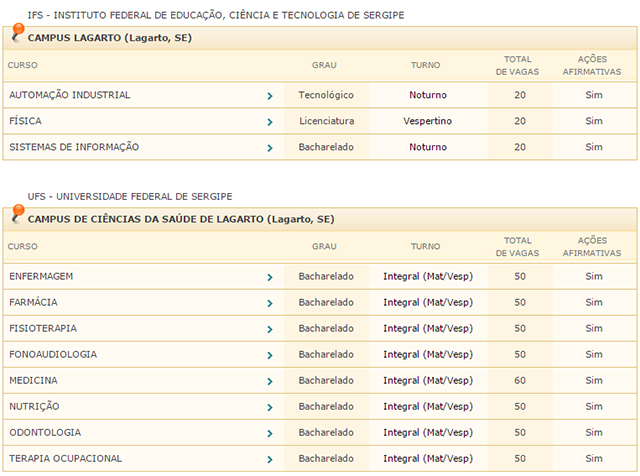The width and height of the screenshot is (640, 476).
Task: Click the chevron arrow next to Fonoaudiologia
Action: 270,356
